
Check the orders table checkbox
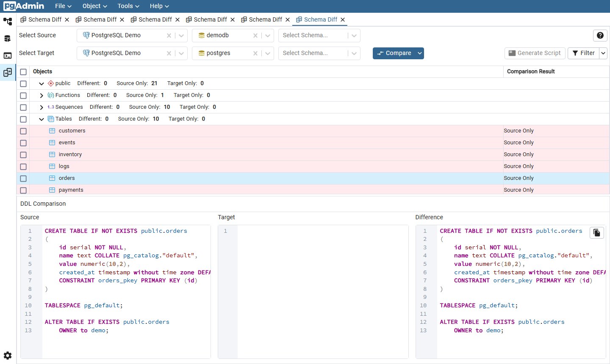point(23,179)
